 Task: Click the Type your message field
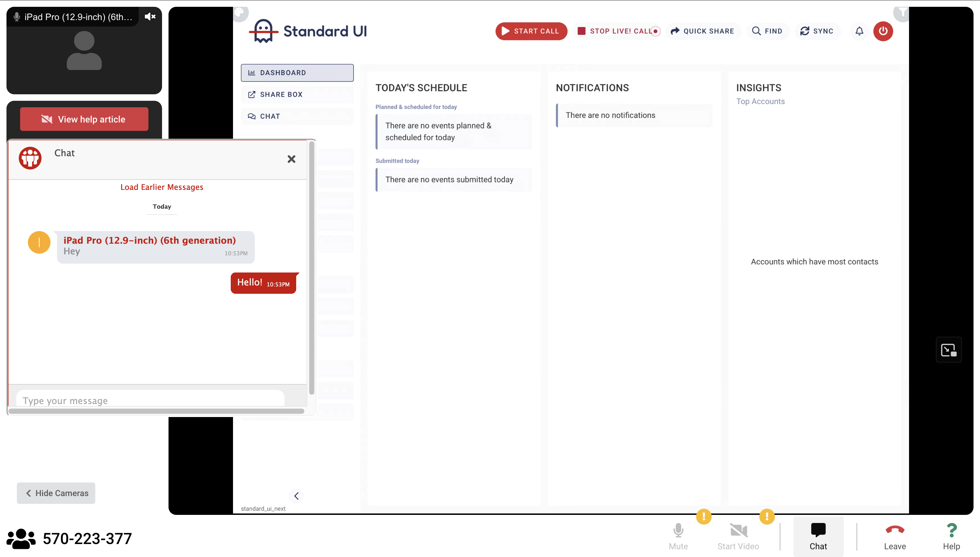[150, 400]
